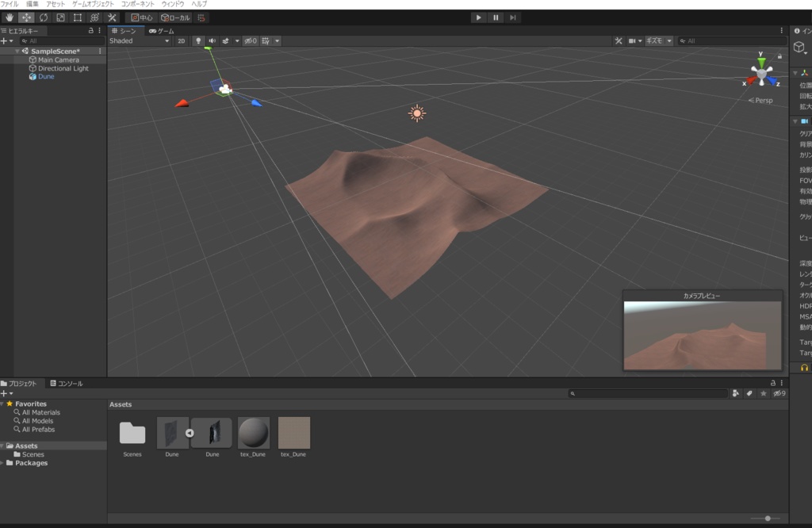Select the tex_Dune texture thumbnail in Assets

click(293, 432)
